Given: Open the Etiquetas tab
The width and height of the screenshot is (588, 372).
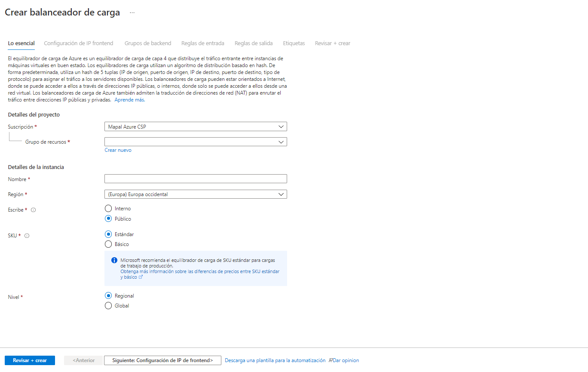Looking at the screenshot, I should 294,43.
